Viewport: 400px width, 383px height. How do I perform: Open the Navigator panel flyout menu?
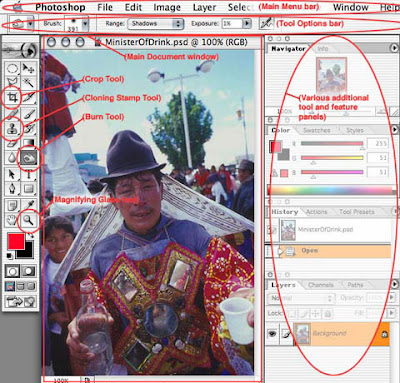pyautogui.click(x=394, y=48)
